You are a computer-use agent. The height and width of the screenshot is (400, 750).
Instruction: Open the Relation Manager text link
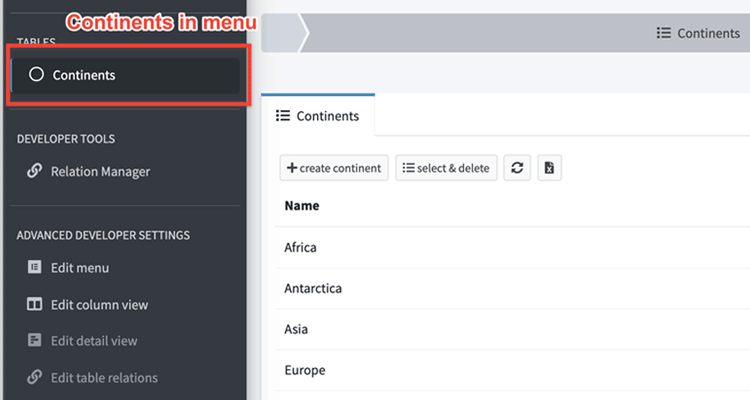point(100,171)
